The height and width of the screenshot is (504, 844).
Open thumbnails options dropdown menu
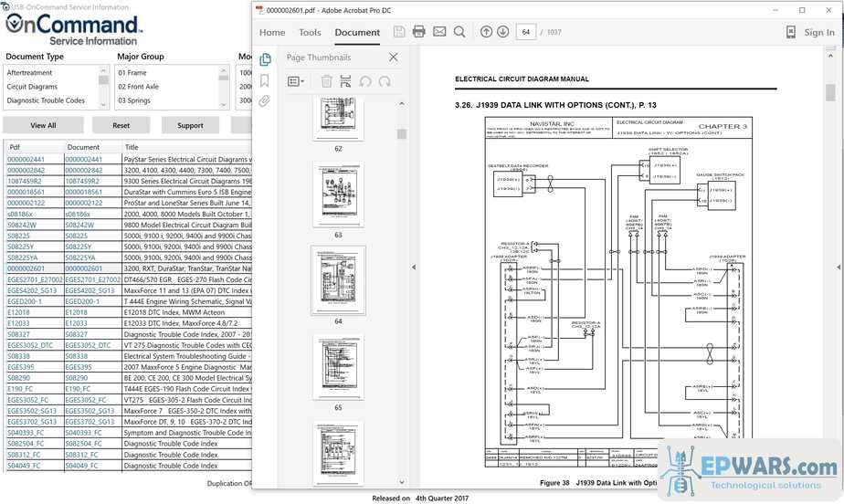[x=296, y=81]
